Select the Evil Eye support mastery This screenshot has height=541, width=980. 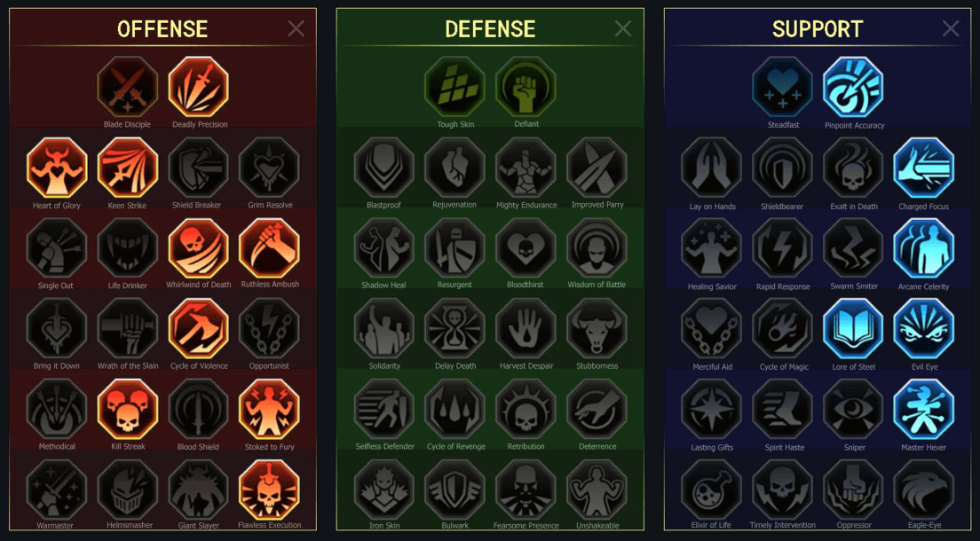pos(924,329)
